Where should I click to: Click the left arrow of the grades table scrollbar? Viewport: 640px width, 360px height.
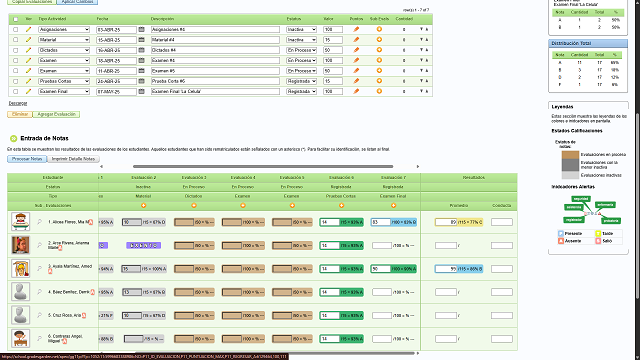(x=101, y=167)
